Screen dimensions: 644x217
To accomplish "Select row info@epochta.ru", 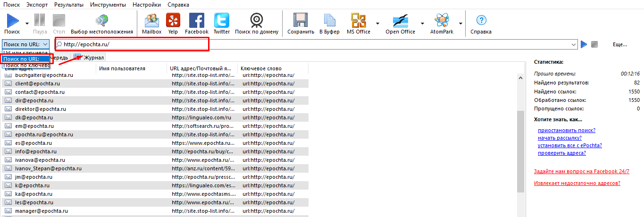I will pos(156,151).
